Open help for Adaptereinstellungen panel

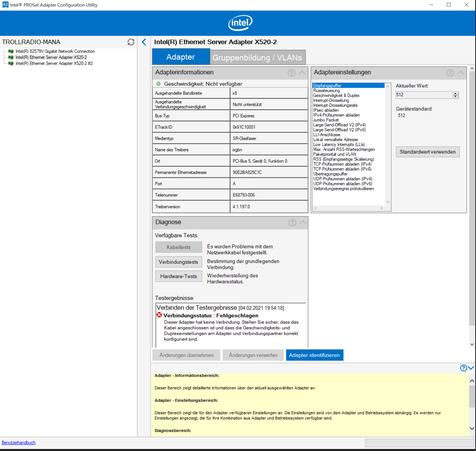(x=450, y=73)
